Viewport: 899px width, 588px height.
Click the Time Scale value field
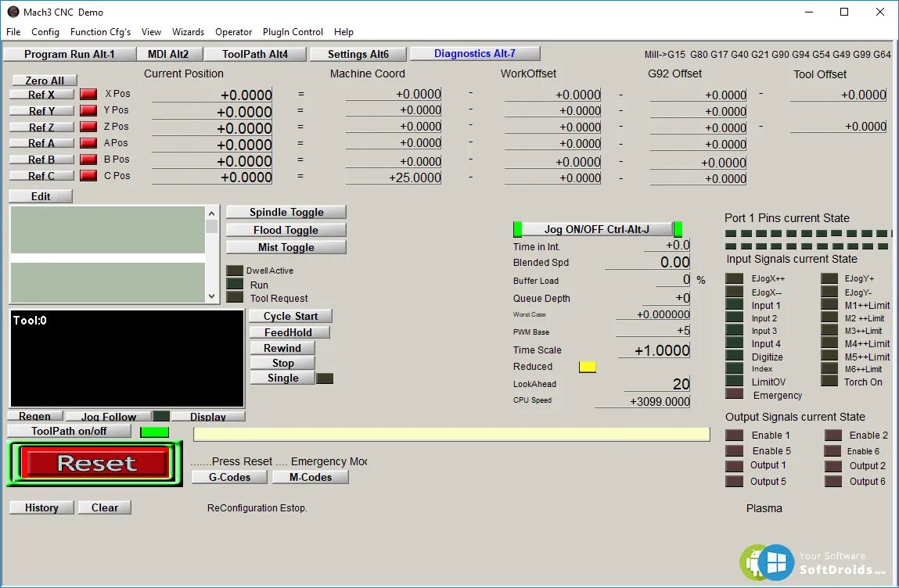(x=653, y=350)
